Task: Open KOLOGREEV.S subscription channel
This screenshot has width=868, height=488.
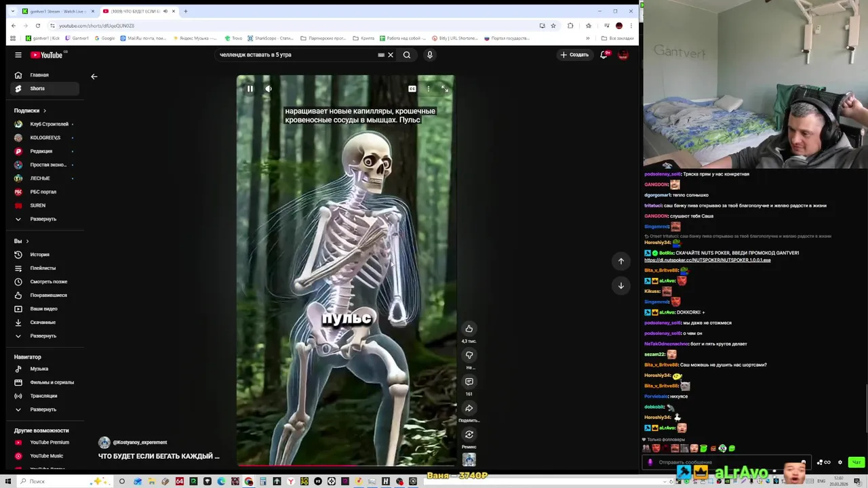Action: point(44,138)
